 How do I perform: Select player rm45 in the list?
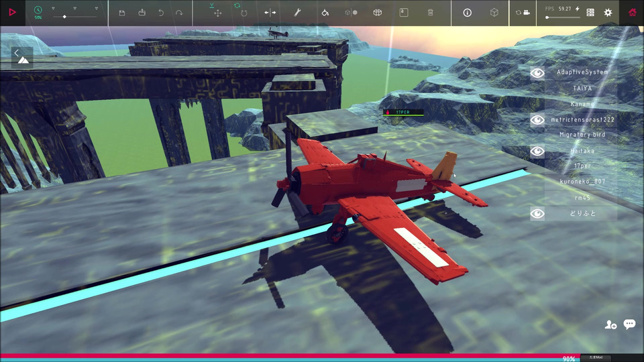[x=582, y=198]
